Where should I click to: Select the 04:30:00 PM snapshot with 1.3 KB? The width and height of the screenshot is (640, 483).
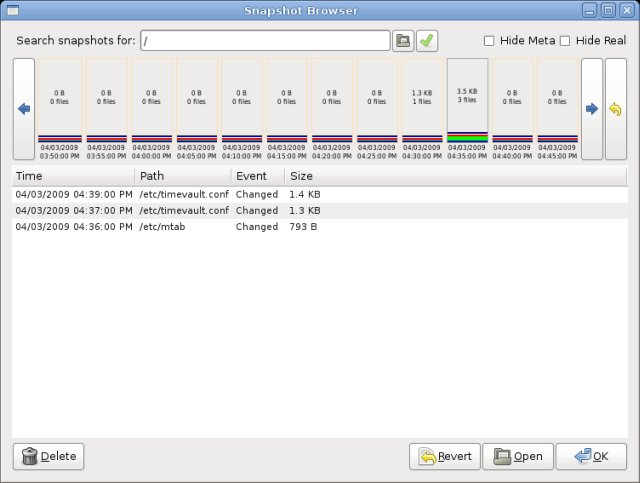(422, 109)
